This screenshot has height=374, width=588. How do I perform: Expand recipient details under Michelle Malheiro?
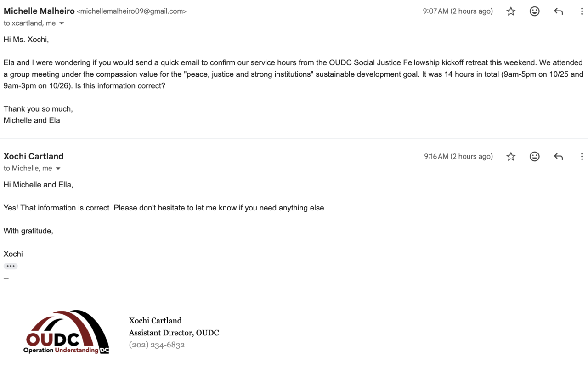[x=62, y=23]
